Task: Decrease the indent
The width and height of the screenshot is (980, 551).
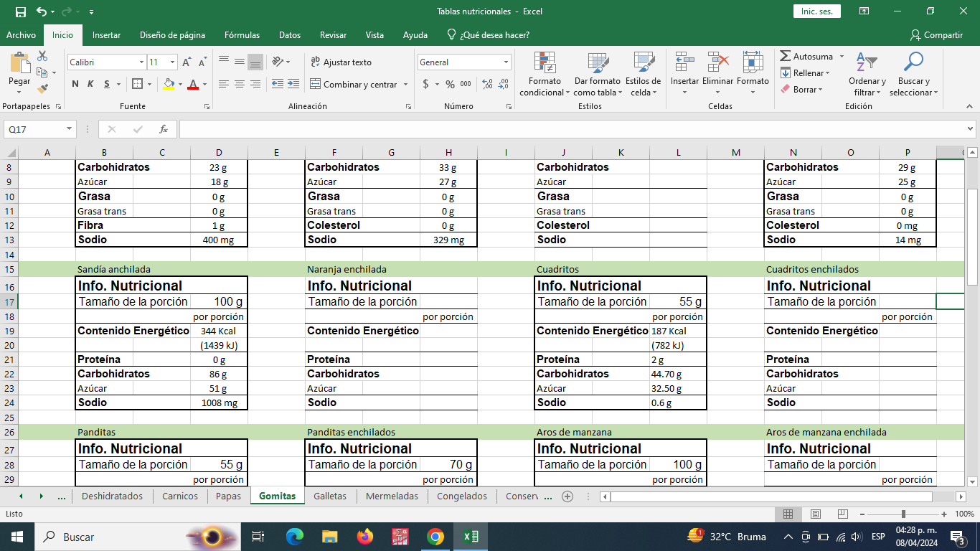Action: pyautogui.click(x=278, y=84)
